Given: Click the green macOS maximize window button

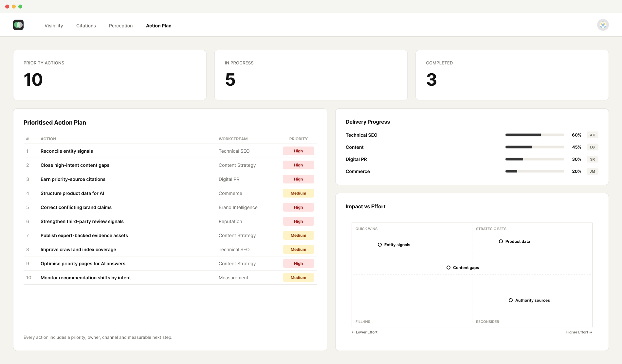Looking at the screenshot, I should tap(20, 7).
